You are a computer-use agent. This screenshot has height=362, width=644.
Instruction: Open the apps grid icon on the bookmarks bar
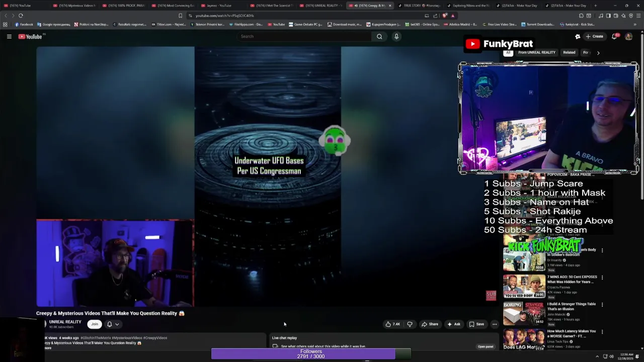tap(5, 24)
